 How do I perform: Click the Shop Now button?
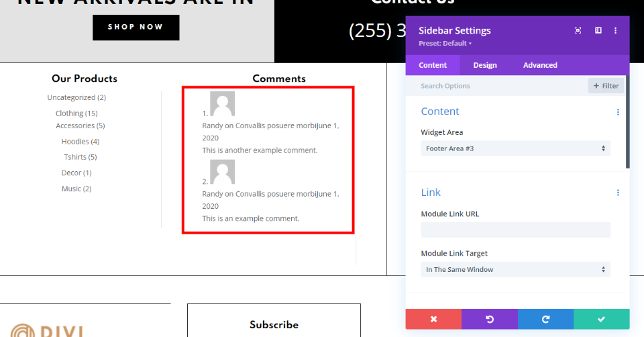click(x=136, y=28)
